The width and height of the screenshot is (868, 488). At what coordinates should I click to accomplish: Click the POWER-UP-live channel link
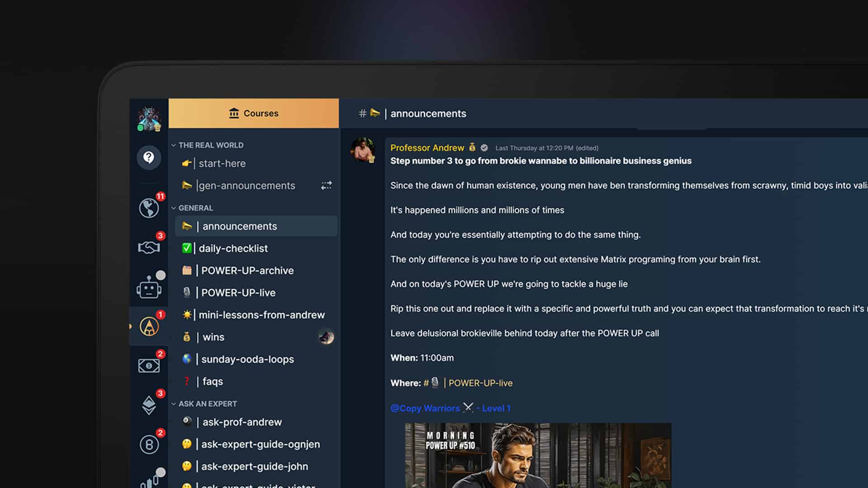coord(238,292)
